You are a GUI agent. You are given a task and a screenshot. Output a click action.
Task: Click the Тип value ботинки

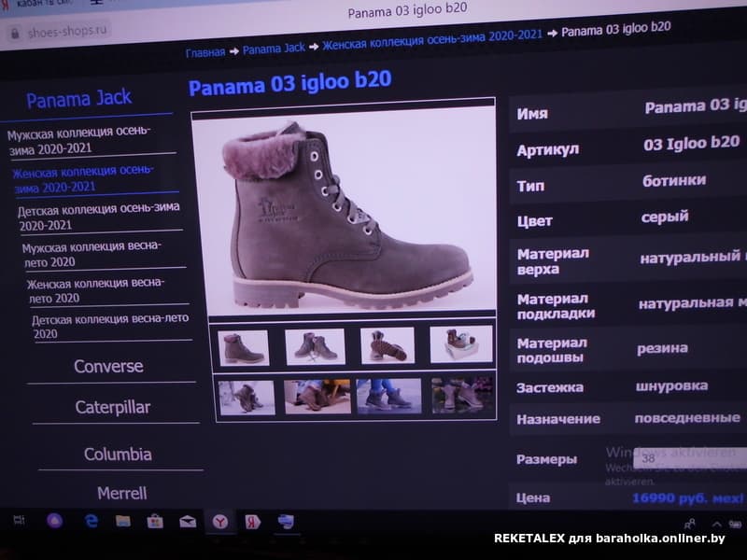click(x=673, y=180)
